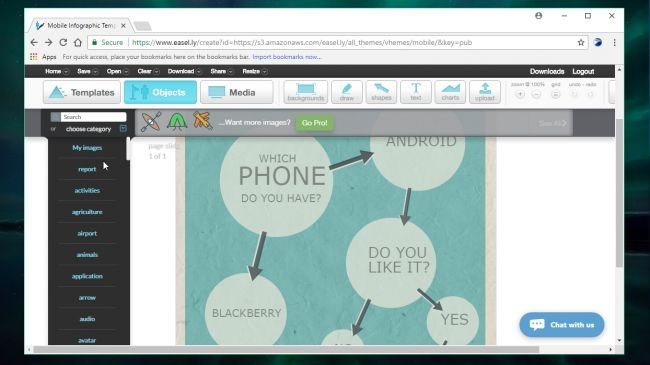Click the redo button
Image resolution: width=650 pixels, height=365 pixels.
point(590,95)
